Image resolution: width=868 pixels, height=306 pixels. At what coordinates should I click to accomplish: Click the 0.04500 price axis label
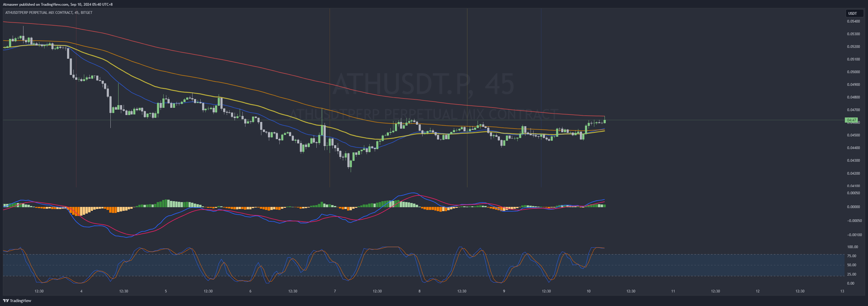click(x=853, y=135)
